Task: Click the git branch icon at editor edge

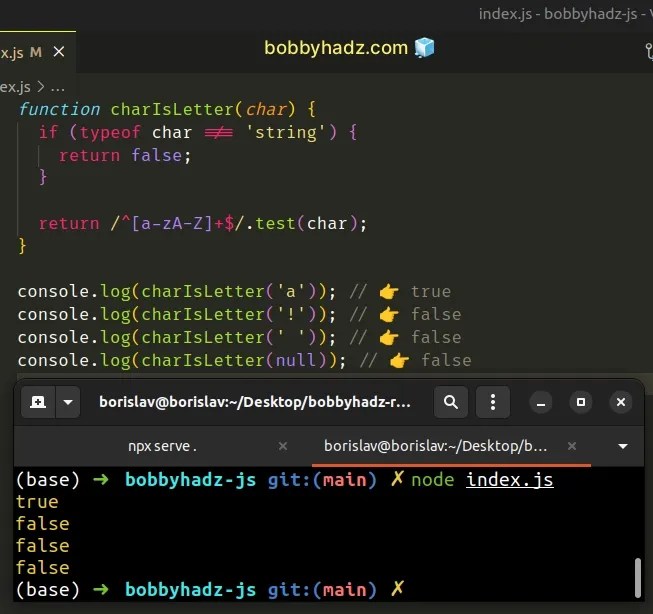Action: 649,51
